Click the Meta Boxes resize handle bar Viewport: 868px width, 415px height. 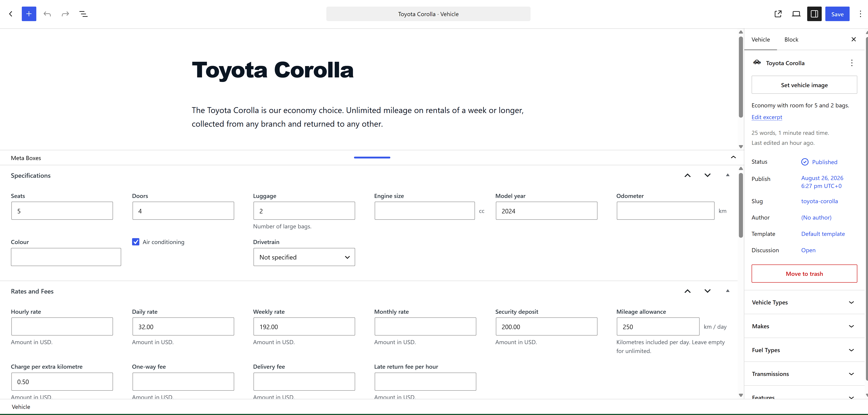(372, 157)
